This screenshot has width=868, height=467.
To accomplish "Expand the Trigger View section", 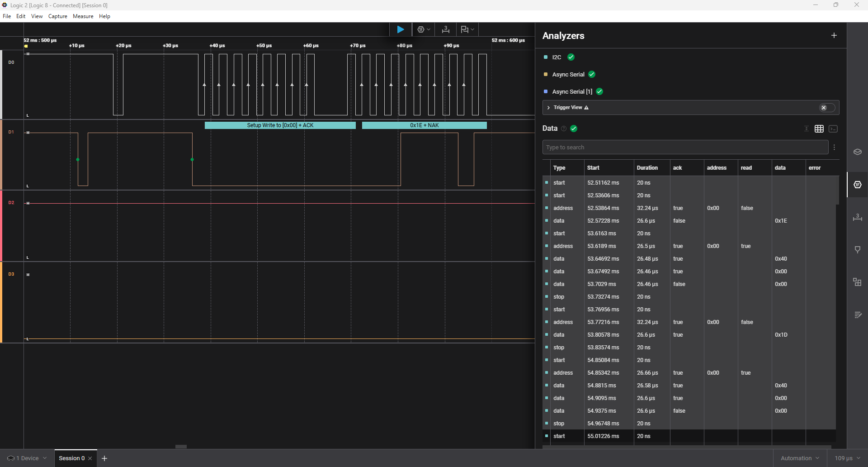I will (x=548, y=108).
